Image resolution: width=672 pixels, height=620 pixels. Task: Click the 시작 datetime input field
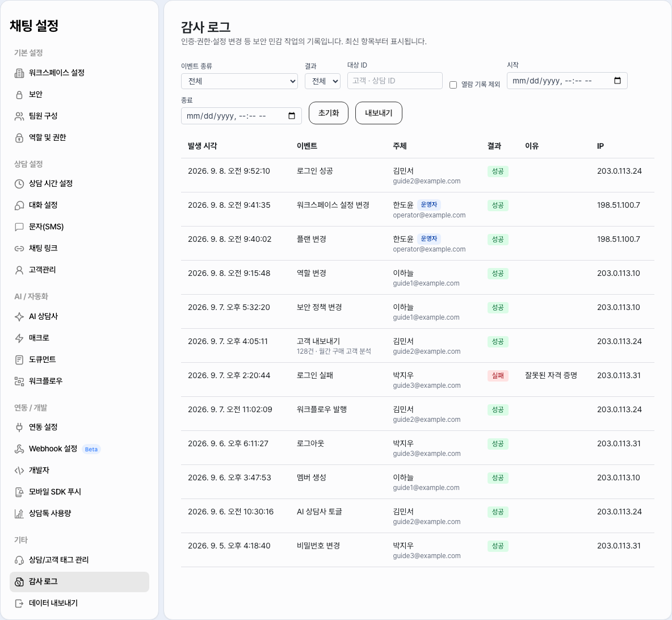(x=567, y=81)
